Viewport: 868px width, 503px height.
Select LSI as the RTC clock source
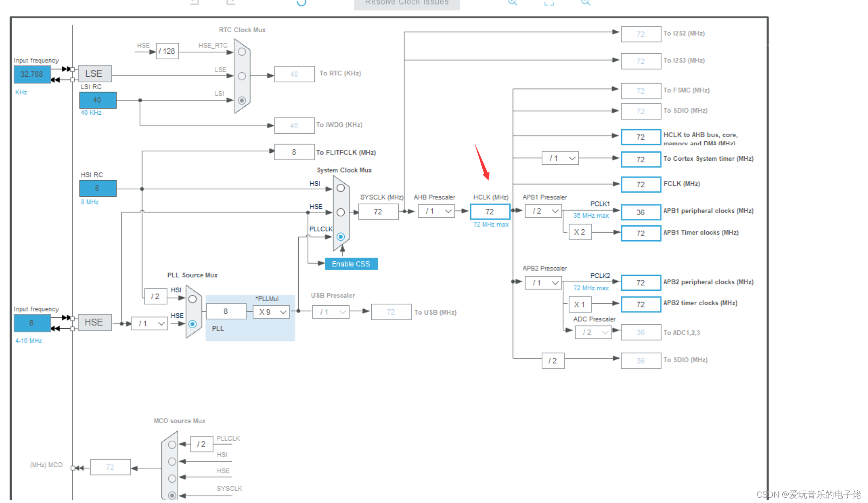coord(242,100)
